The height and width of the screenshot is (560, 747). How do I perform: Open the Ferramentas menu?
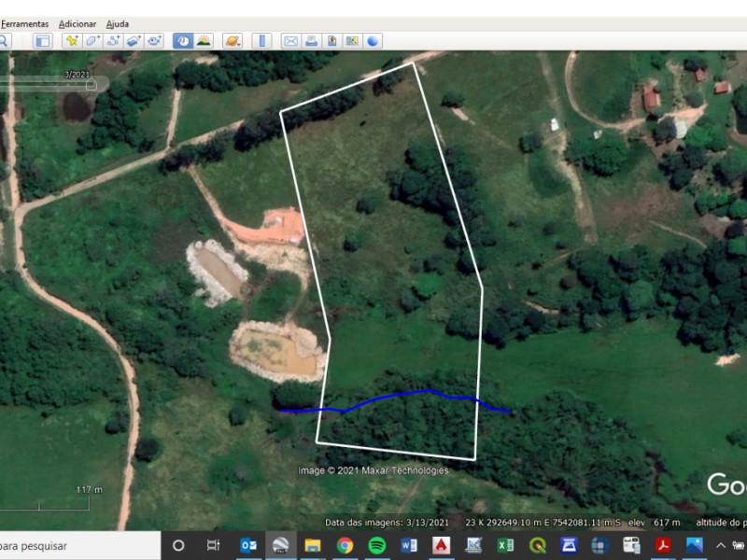click(x=25, y=24)
